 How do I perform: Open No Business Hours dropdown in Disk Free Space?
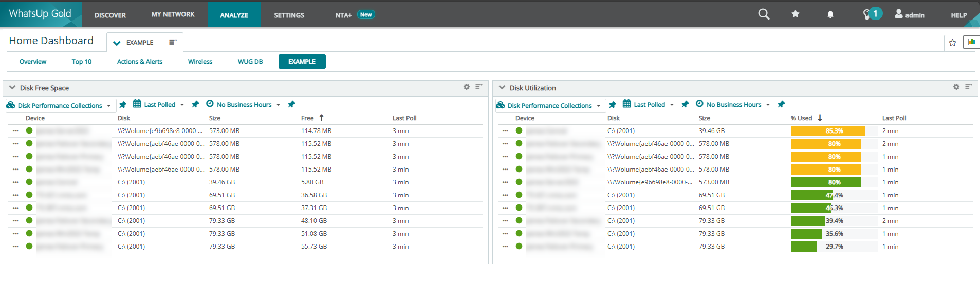coord(244,104)
